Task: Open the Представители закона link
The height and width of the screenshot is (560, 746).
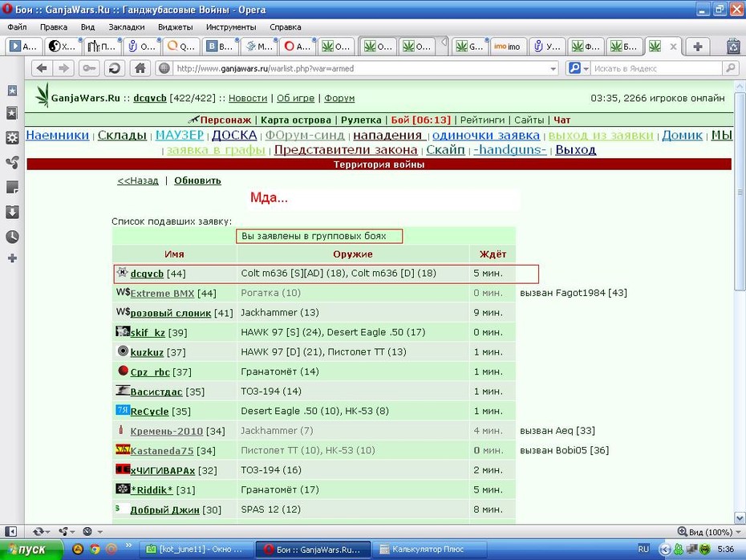Action: point(346,150)
